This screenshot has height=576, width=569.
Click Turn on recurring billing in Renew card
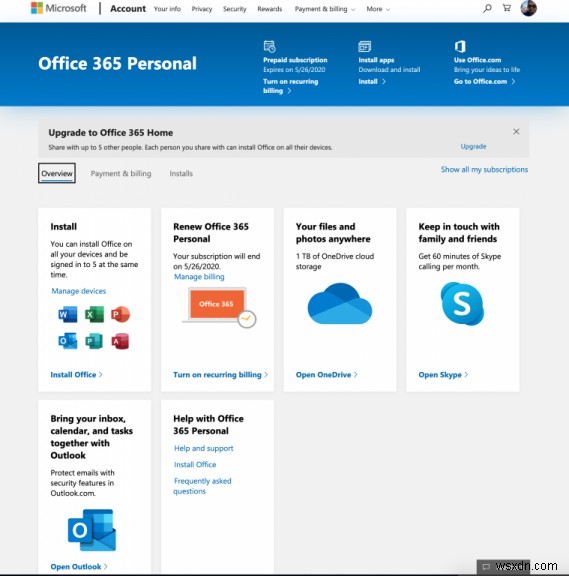(220, 375)
